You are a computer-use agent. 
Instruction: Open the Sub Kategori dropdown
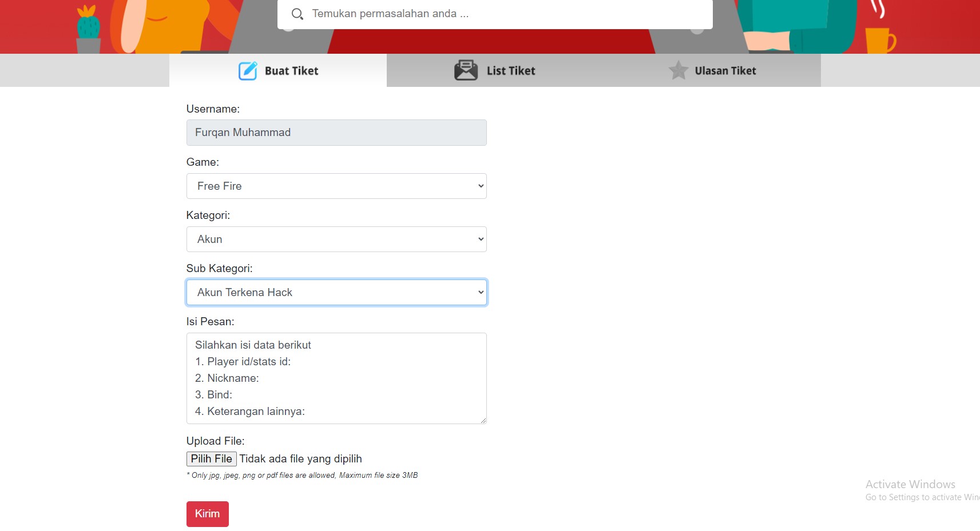pyautogui.click(x=336, y=292)
